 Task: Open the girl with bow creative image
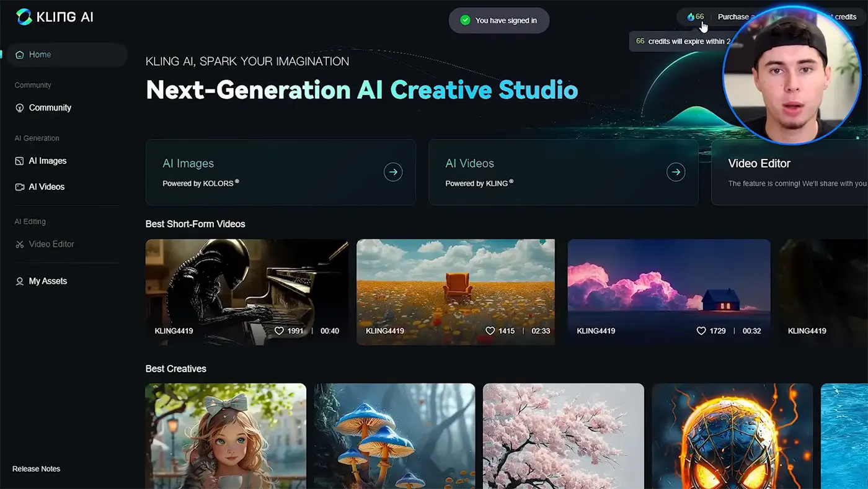pos(226,436)
